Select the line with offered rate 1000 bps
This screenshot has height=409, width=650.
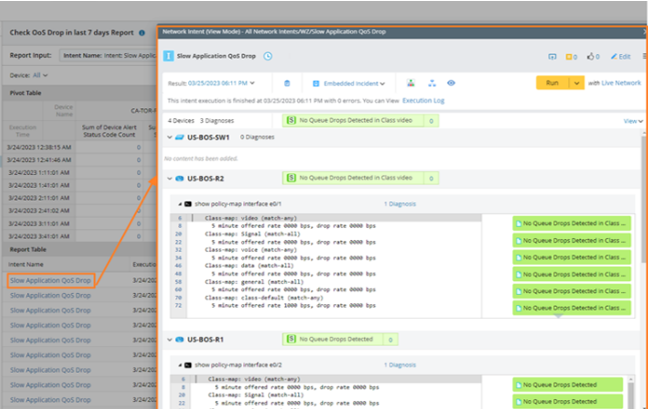(293, 305)
